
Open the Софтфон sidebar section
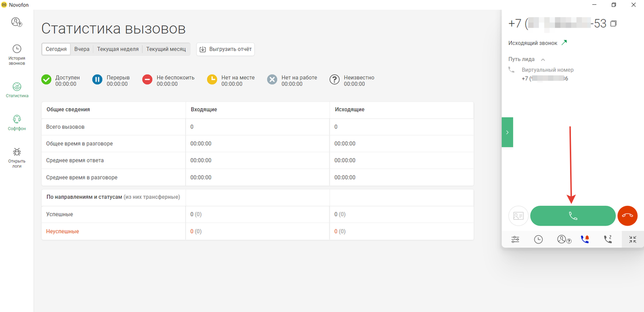click(x=17, y=122)
